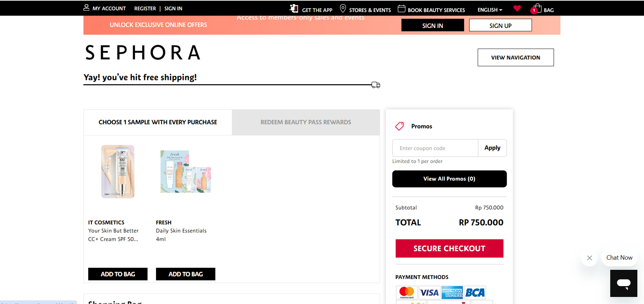Click the 'Limited to 1 per order' note

[x=417, y=161]
